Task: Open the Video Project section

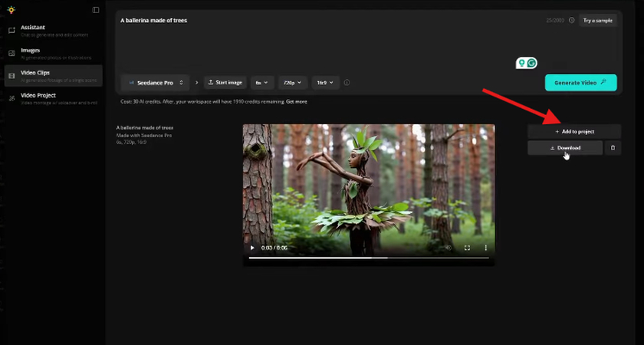Action: tap(54, 98)
